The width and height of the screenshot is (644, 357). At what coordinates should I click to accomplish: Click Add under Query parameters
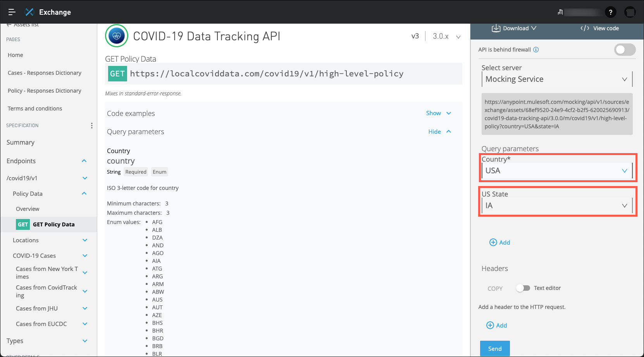pyautogui.click(x=500, y=242)
